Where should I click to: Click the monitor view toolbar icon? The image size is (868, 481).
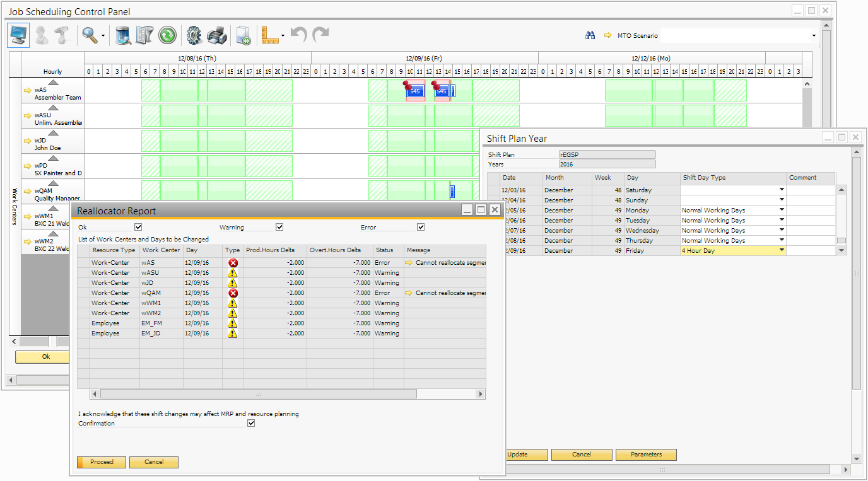pyautogui.click(x=18, y=35)
